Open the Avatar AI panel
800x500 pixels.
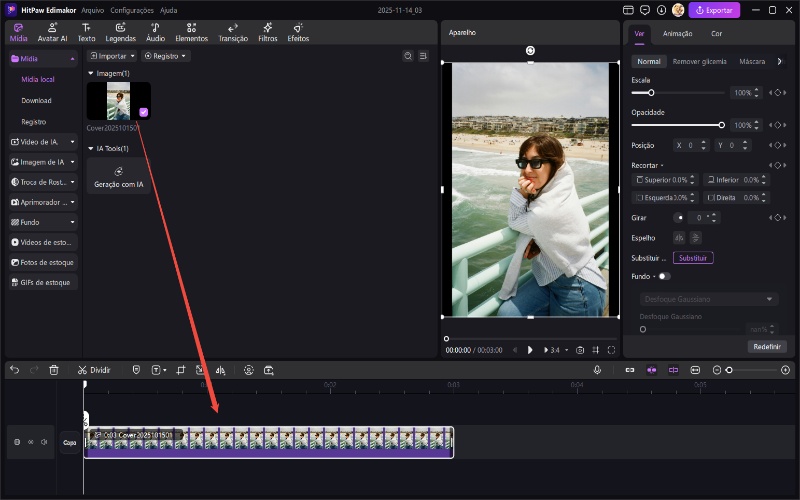52,32
